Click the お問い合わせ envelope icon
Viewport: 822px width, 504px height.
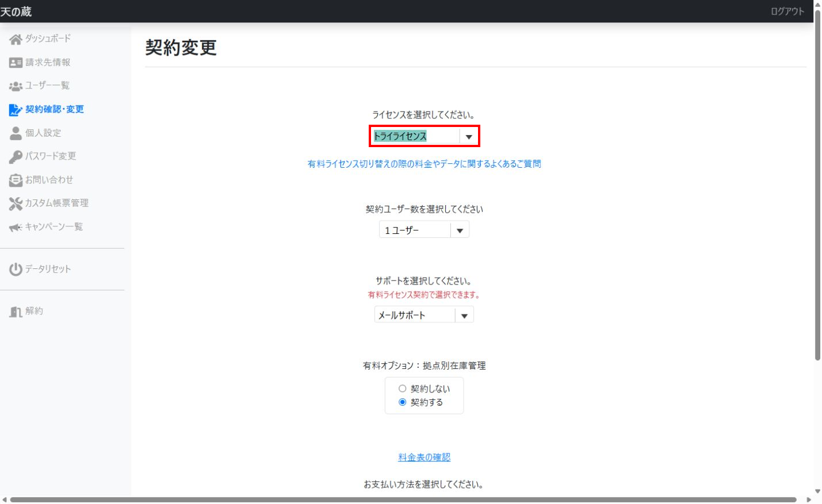(16, 180)
